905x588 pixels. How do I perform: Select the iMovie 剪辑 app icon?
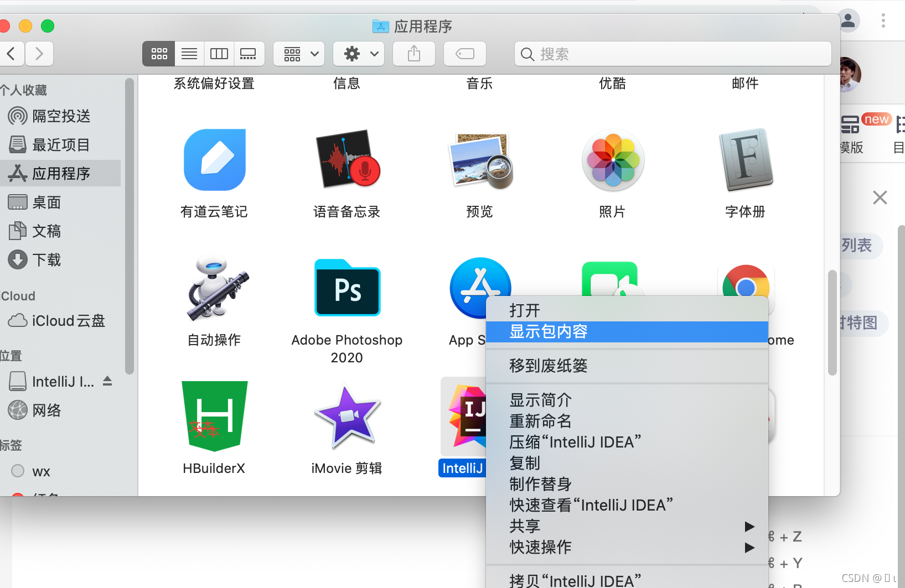348,417
